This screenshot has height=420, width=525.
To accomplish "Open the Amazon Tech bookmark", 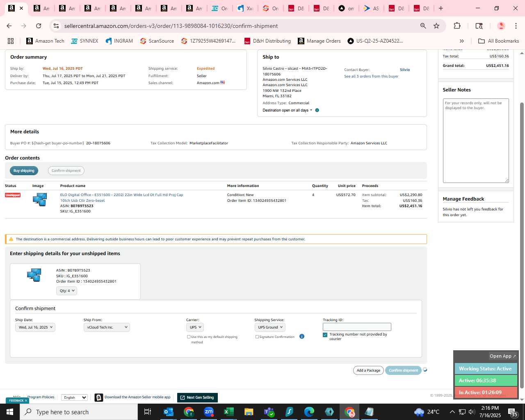I will [45, 41].
